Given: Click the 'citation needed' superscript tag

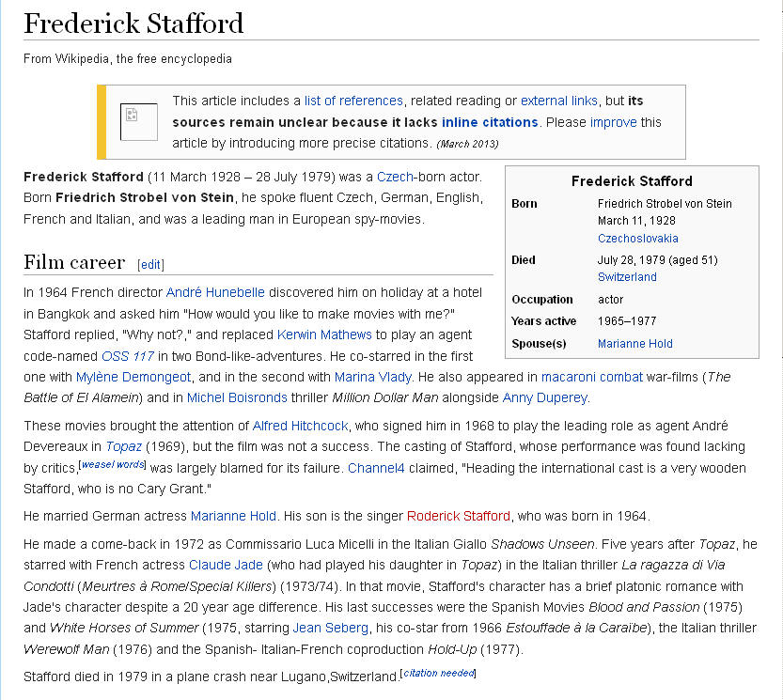Looking at the screenshot, I should pyautogui.click(x=438, y=673).
